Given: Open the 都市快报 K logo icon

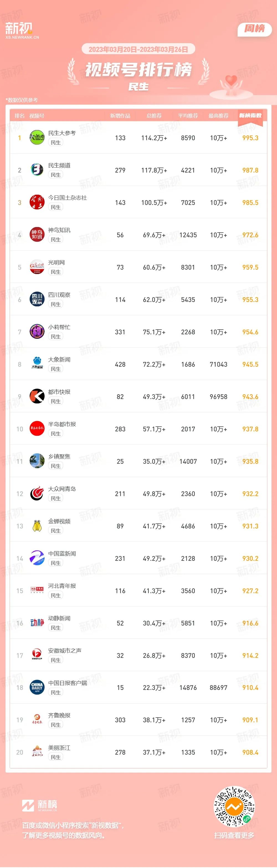Looking at the screenshot, I should (37, 397).
